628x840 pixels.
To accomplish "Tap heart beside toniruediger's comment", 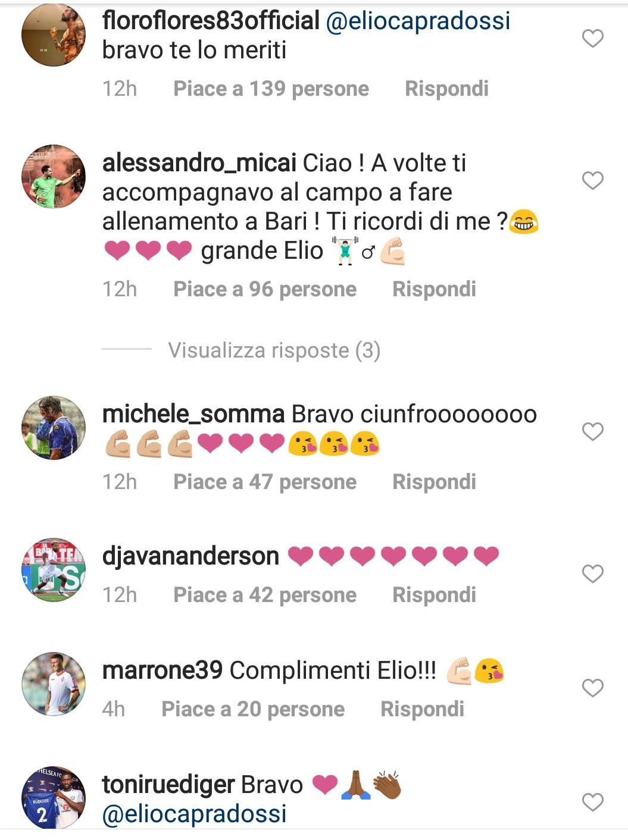I will point(592,802).
